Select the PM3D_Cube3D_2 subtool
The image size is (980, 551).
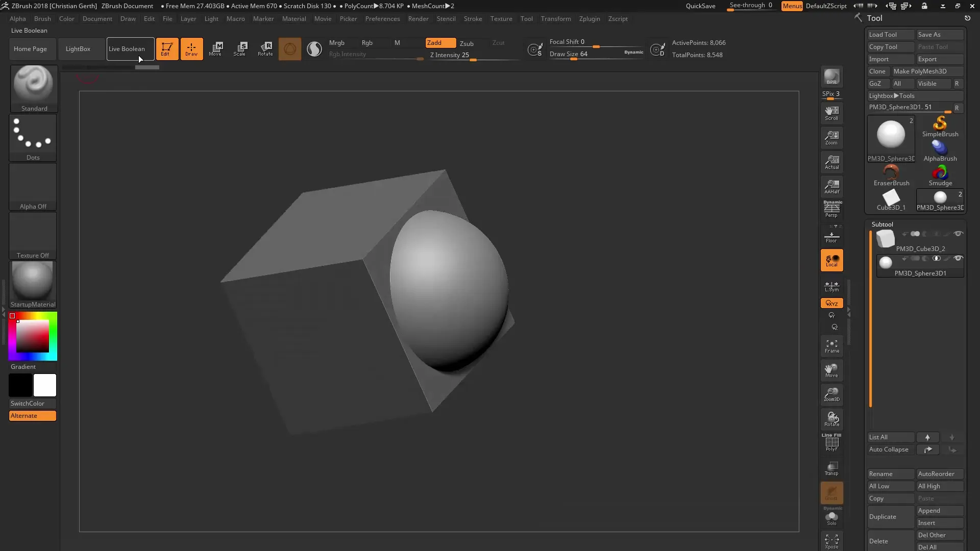920,241
